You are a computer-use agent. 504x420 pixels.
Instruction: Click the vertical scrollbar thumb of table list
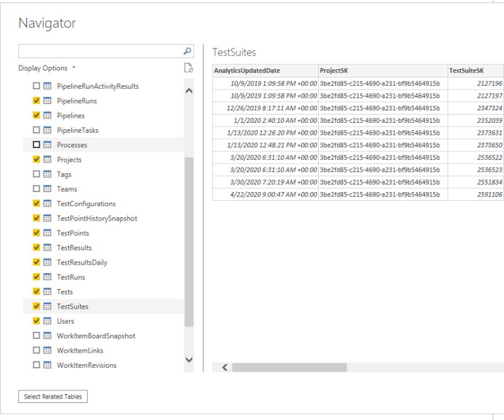pos(189,242)
